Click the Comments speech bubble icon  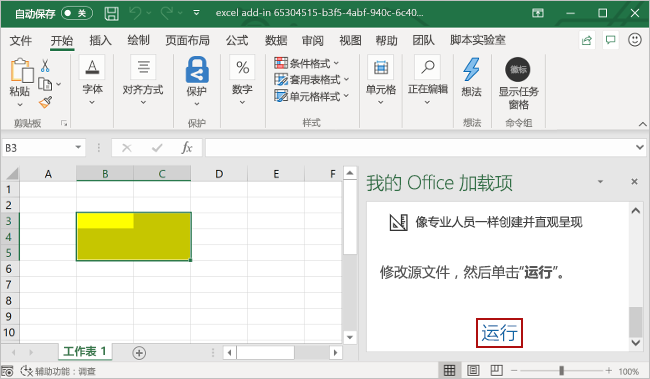point(610,40)
